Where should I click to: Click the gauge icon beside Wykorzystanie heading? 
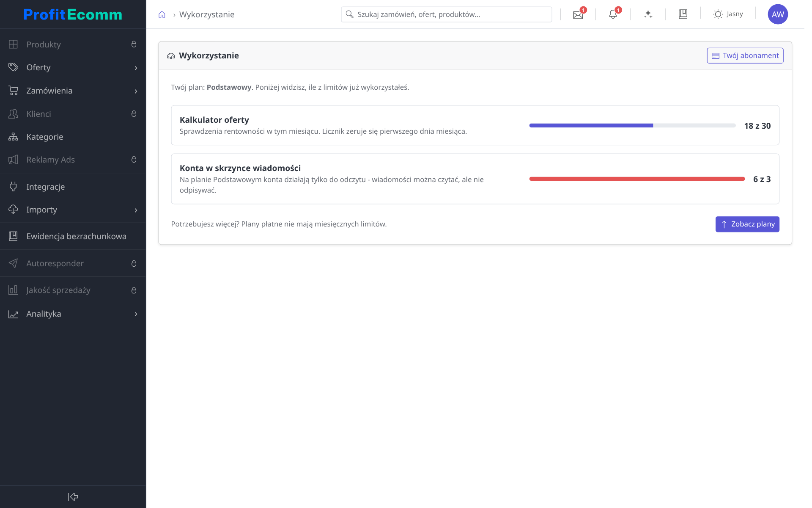(x=171, y=56)
